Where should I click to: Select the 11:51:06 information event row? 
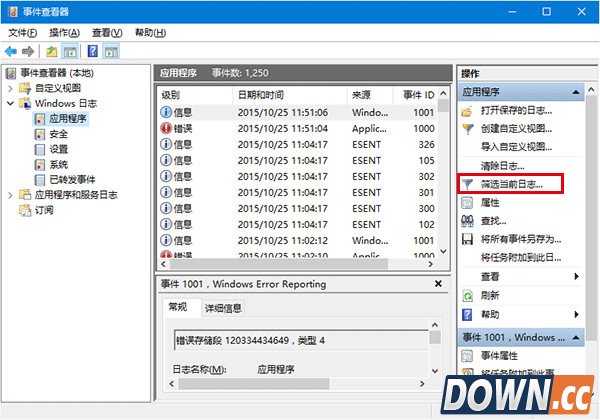pyautogui.click(x=298, y=112)
